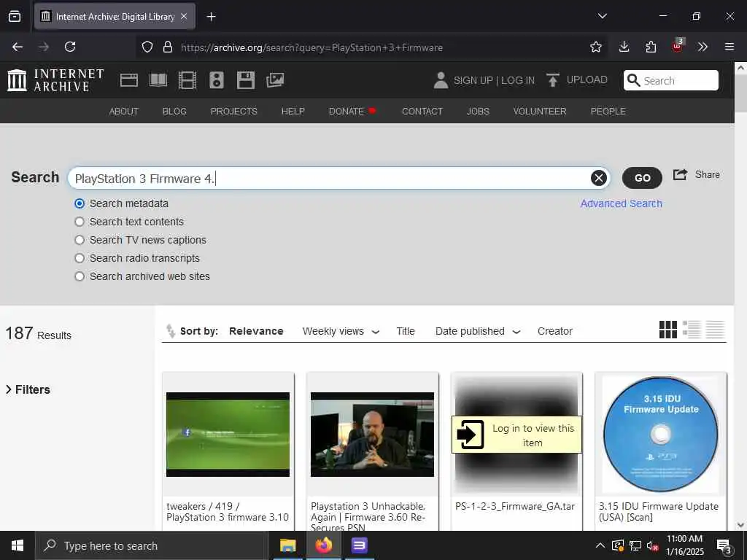The height and width of the screenshot is (560, 747).
Task: Open the list all tabs dropdown arrow
Action: [602, 16]
